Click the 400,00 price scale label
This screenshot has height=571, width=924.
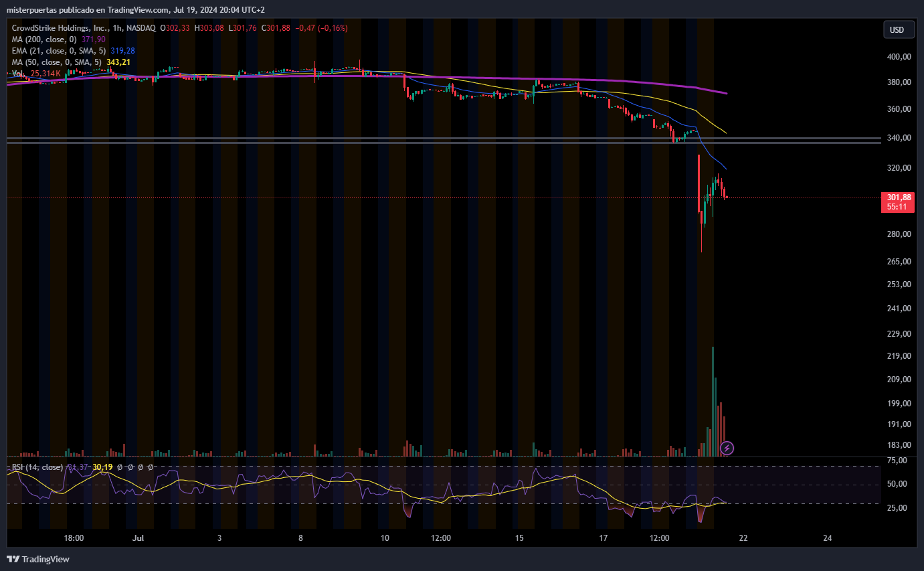(x=900, y=57)
